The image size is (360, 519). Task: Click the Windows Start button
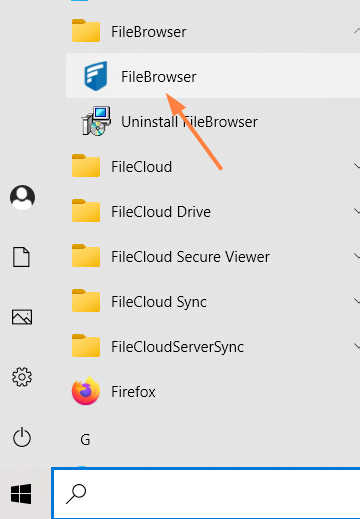coord(21,494)
